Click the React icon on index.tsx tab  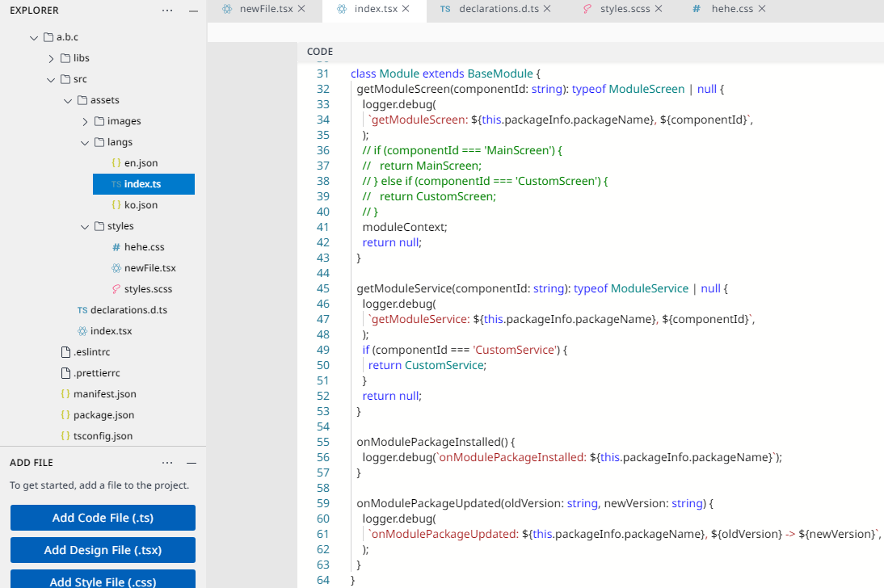pos(342,8)
